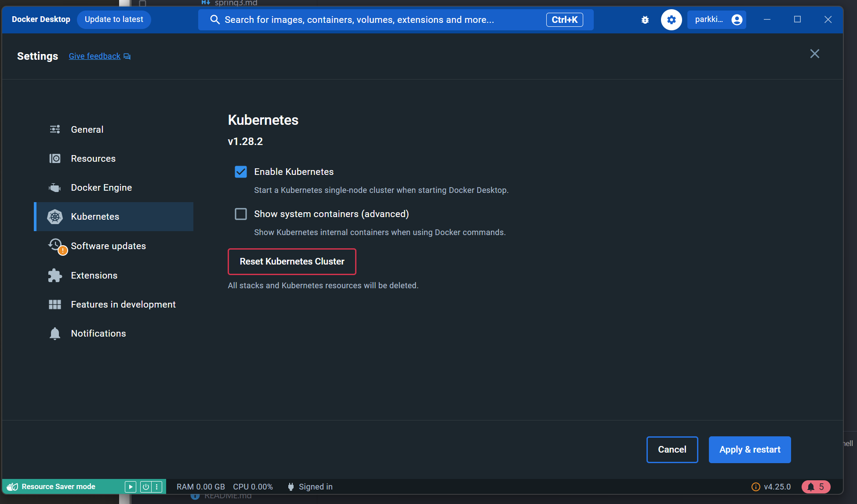This screenshot has height=504, width=857.
Task: Switch to the Extensions tab
Action: pyautogui.click(x=114, y=276)
